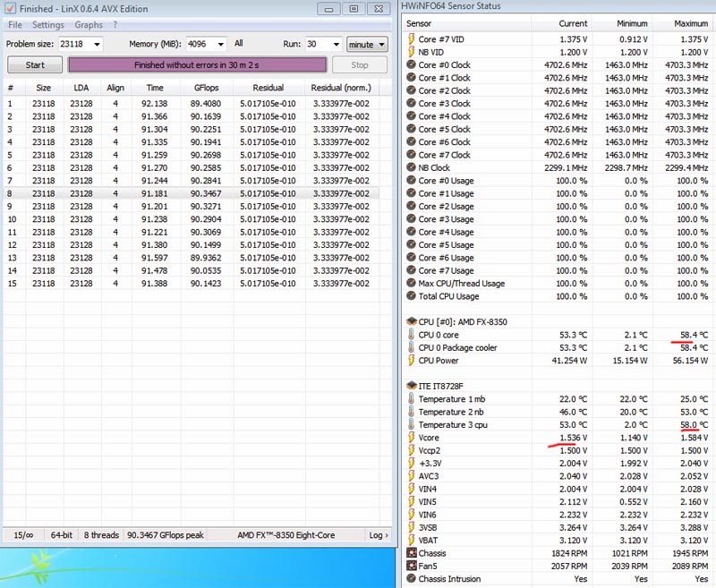
Task: Select the Vcore current value 1.536 V
Action: (573, 438)
